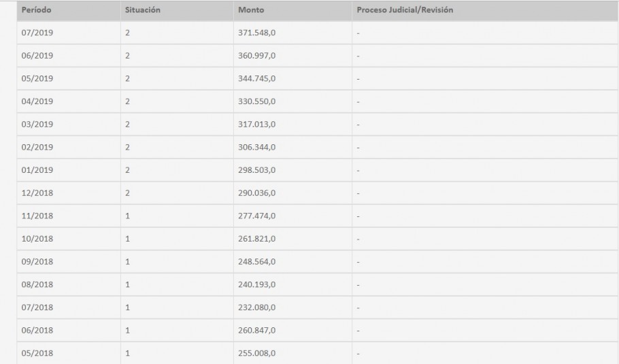The height and width of the screenshot is (364, 619).
Task: Select the amount 371.548,0
Action: pyautogui.click(x=257, y=33)
